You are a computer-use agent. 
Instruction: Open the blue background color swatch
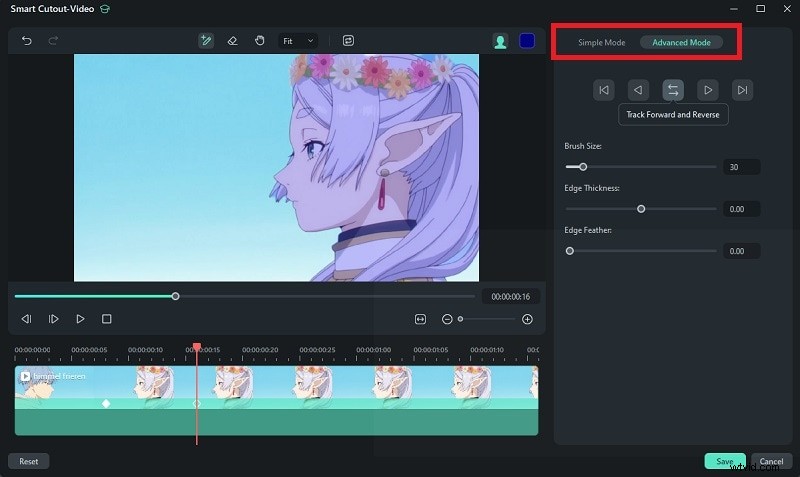click(527, 41)
